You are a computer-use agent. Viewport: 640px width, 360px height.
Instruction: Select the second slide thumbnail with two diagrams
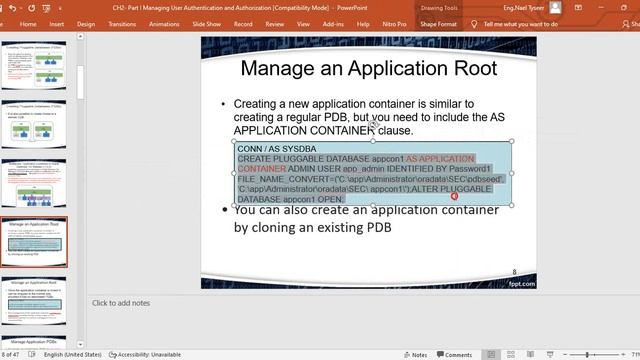(34, 124)
